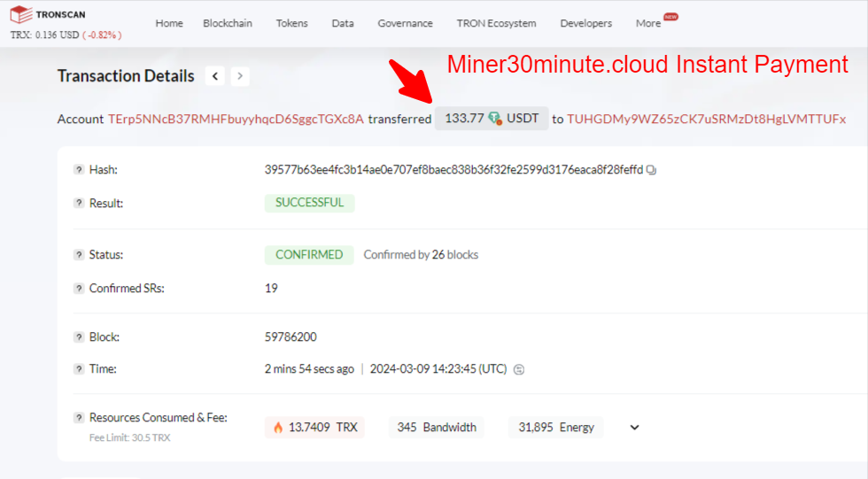Click the Fee Limit 30.5 TRX text
Image resolution: width=868 pixels, height=479 pixels.
click(x=129, y=437)
